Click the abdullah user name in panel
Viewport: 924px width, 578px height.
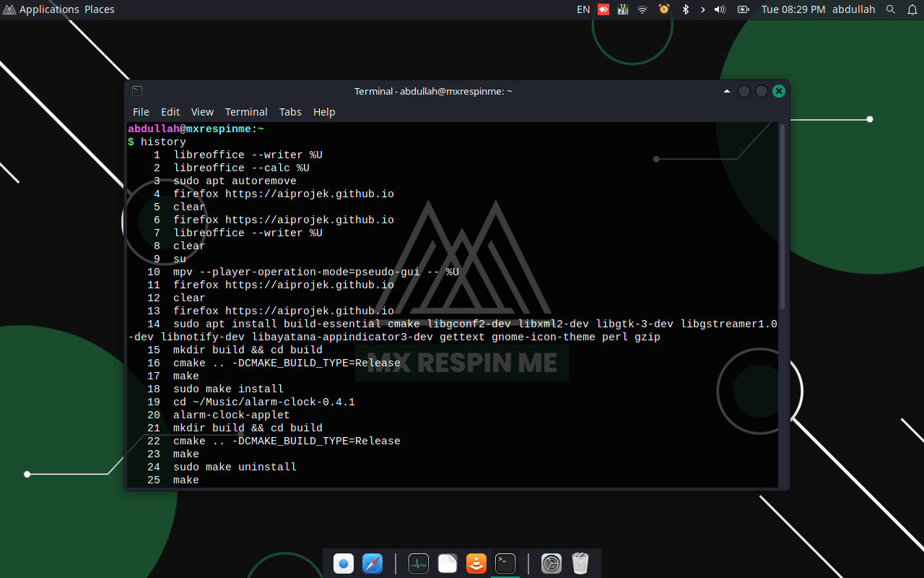click(x=853, y=9)
